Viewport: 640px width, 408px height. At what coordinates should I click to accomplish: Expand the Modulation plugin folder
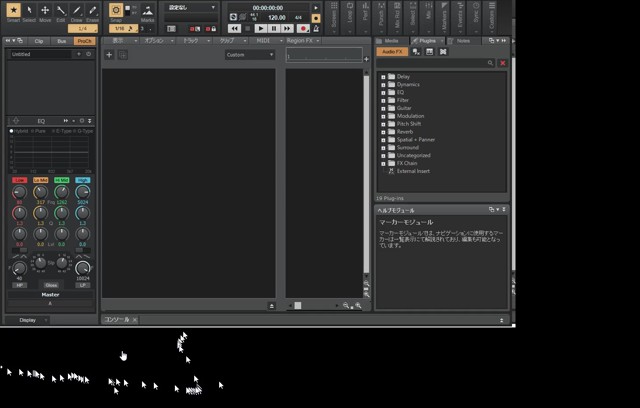[x=383, y=116]
